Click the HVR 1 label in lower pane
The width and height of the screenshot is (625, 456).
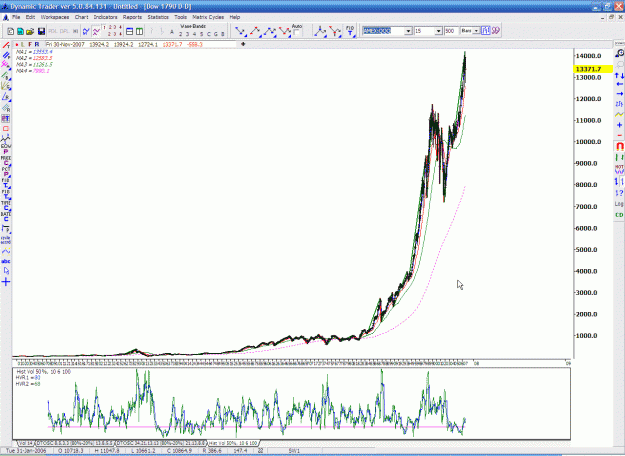point(28,377)
